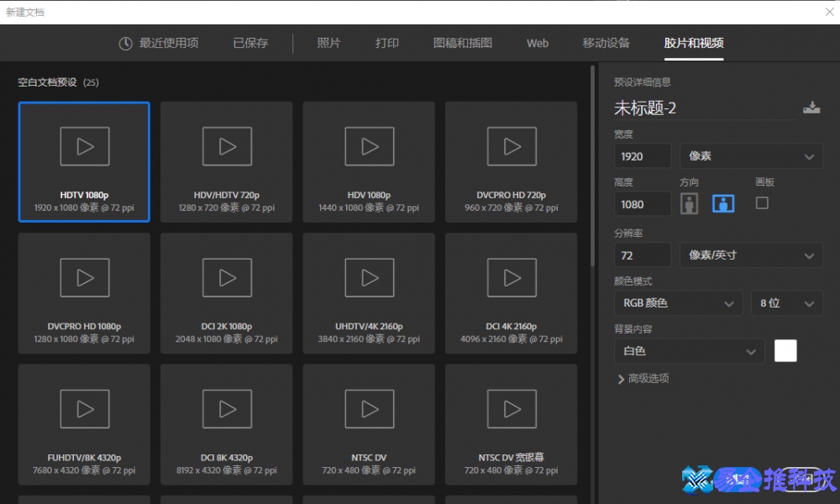Screen dimensions: 840x504
Task: Open the RGB 颜色 color mode dropdown
Action: [x=678, y=303]
